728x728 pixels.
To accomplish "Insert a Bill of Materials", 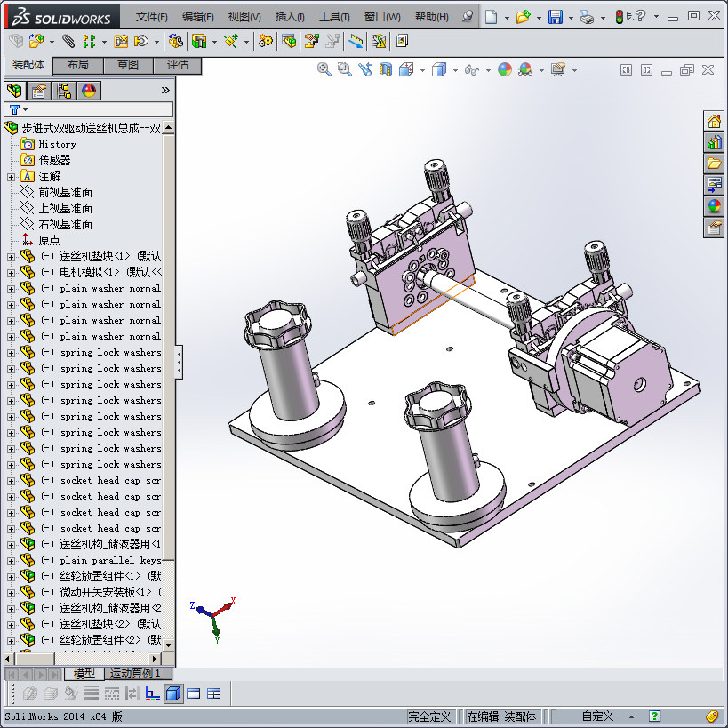I will pos(289,41).
